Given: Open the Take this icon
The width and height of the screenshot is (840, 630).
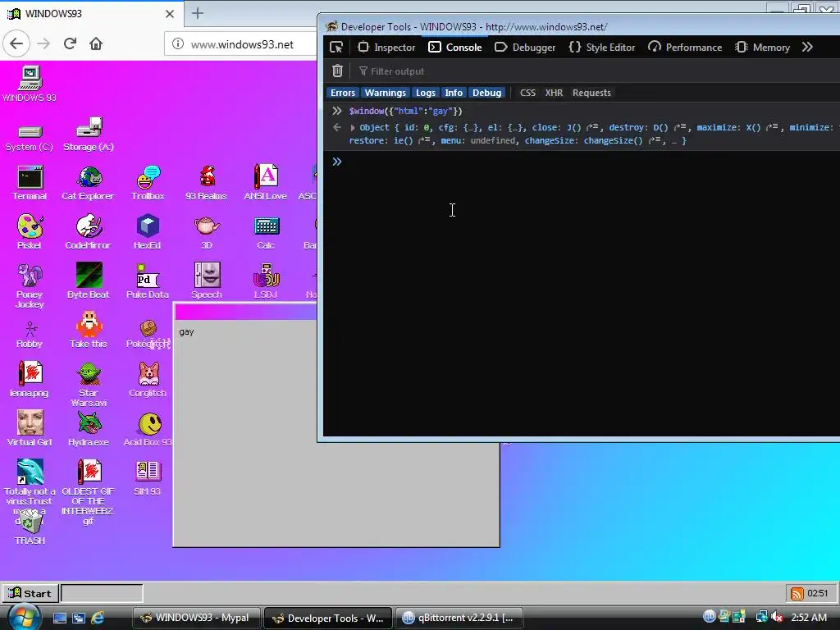Looking at the screenshot, I should [x=89, y=330].
